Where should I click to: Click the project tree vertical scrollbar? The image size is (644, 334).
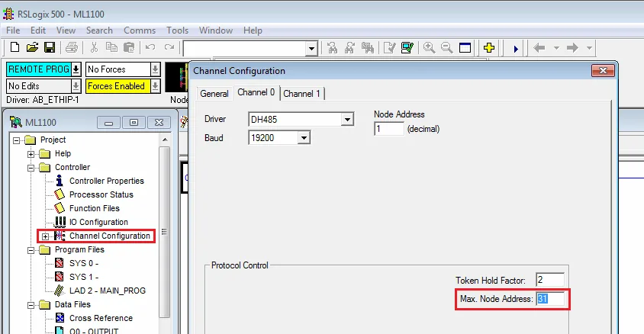click(x=164, y=232)
